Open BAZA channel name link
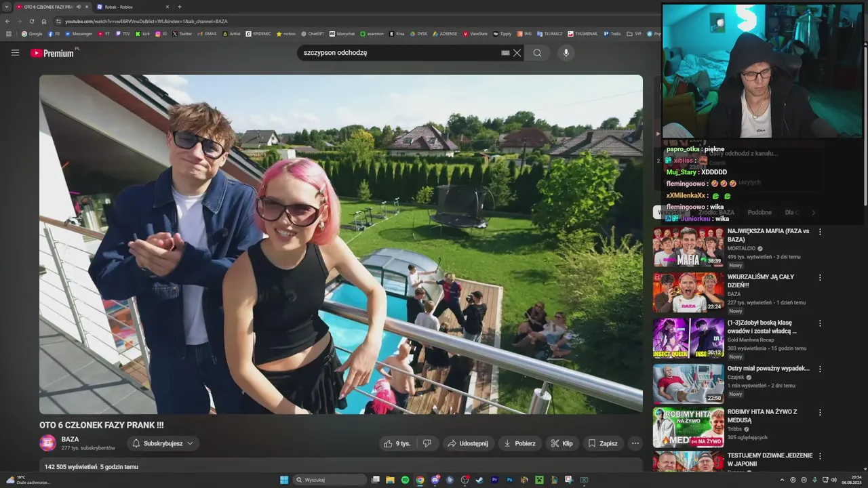 tap(70, 439)
